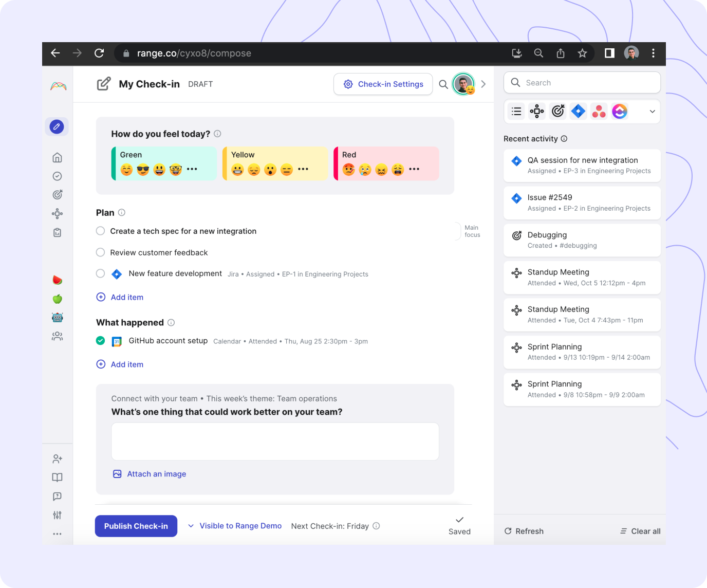The width and height of the screenshot is (707, 588).
Task: Open Check-in Settings
Action: coord(384,84)
